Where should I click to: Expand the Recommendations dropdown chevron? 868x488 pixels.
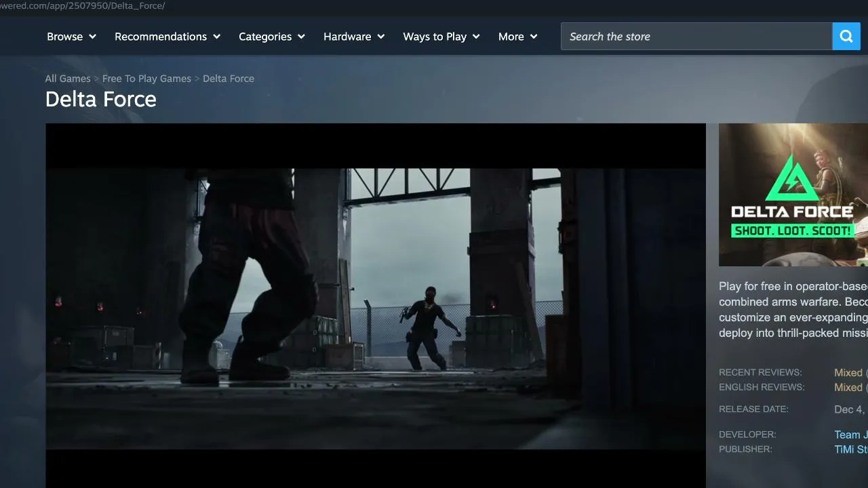217,37
